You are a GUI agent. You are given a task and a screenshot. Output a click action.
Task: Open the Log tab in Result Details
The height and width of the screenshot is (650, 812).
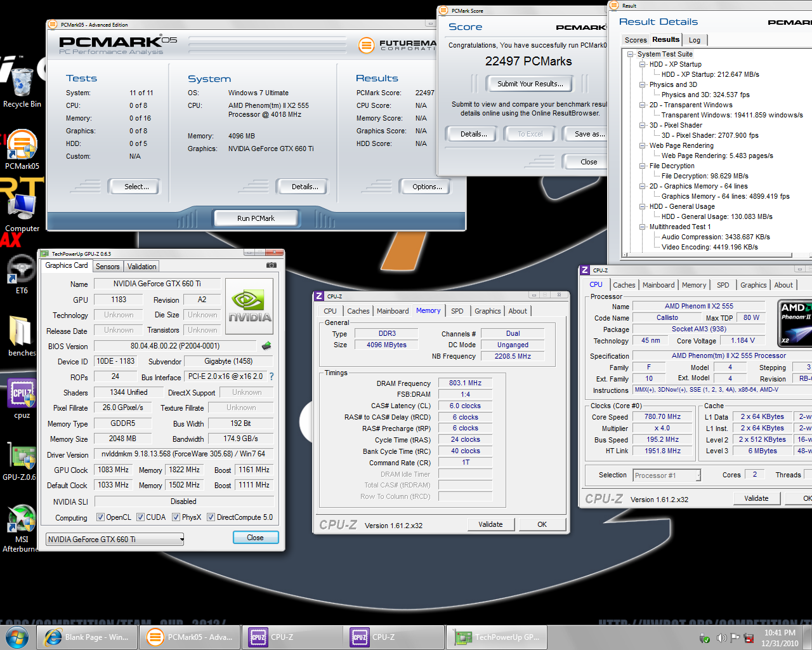(695, 40)
